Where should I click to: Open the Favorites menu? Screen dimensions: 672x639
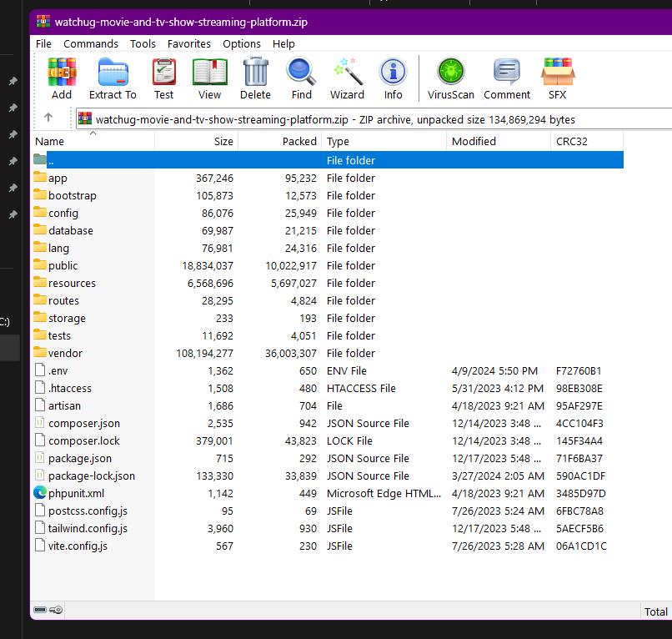click(189, 43)
